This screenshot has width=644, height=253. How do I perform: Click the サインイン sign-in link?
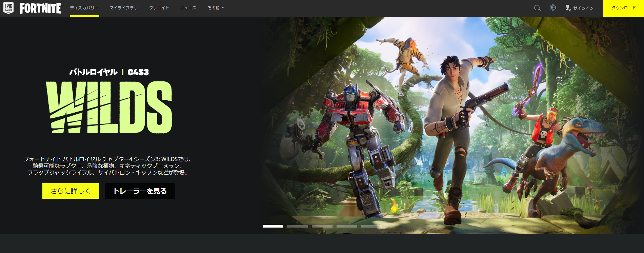click(580, 8)
